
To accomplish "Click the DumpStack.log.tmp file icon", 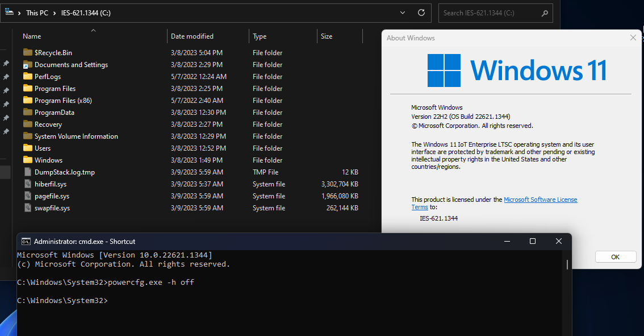I will pos(27,172).
